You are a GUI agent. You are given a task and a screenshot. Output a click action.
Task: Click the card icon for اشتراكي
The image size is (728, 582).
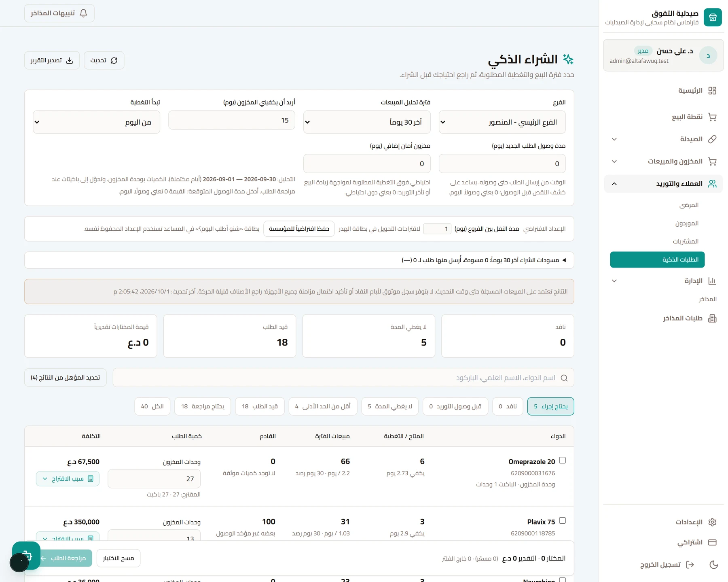[712, 542]
